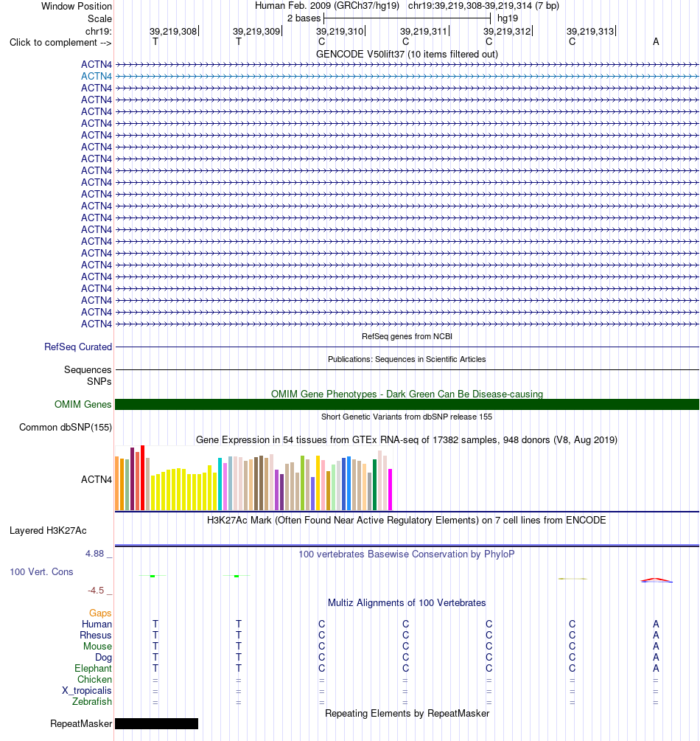
Task: Click the 'RepeatMasker' track label
Action: coord(81,723)
